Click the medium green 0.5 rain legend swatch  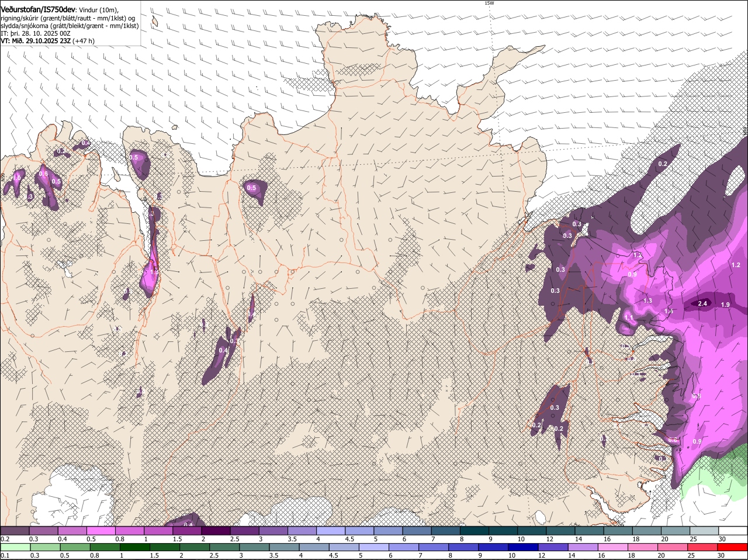point(75,547)
